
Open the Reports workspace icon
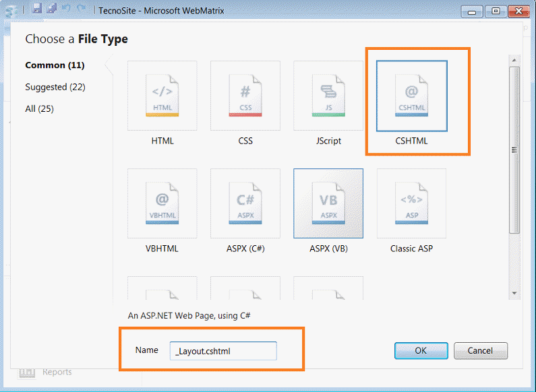tap(27, 372)
